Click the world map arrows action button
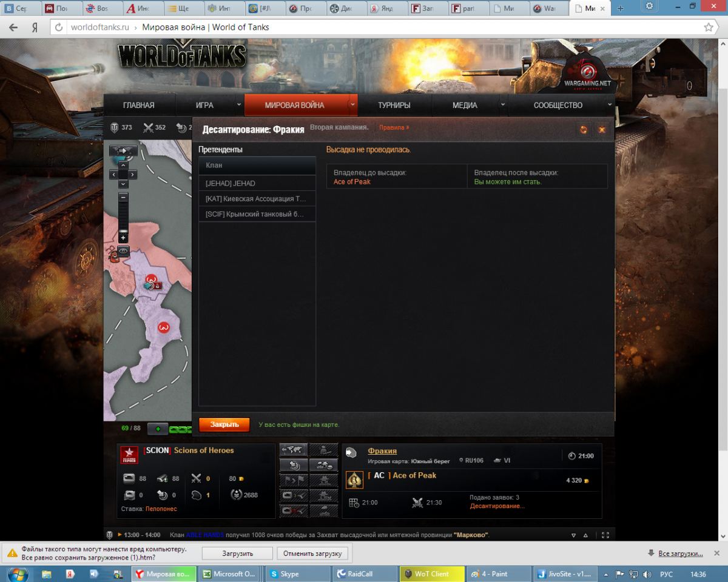This screenshot has height=582, width=728. 294,449
